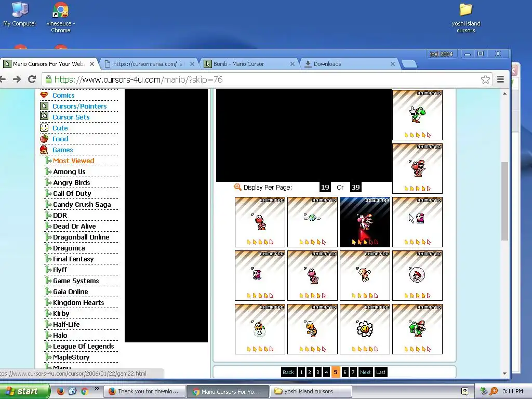Switch to Mario Cursors For Your Web tab
The width and height of the screenshot is (532, 399).
pos(49,64)
